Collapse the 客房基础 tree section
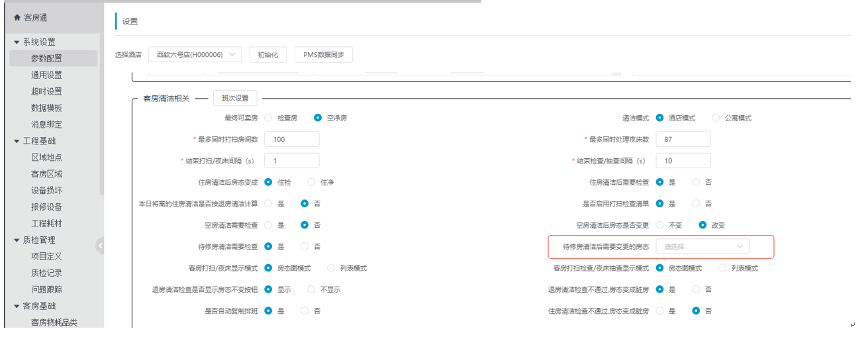Image resolution: width=868 pixels, height=337 pixels. (x=17, y=306)
